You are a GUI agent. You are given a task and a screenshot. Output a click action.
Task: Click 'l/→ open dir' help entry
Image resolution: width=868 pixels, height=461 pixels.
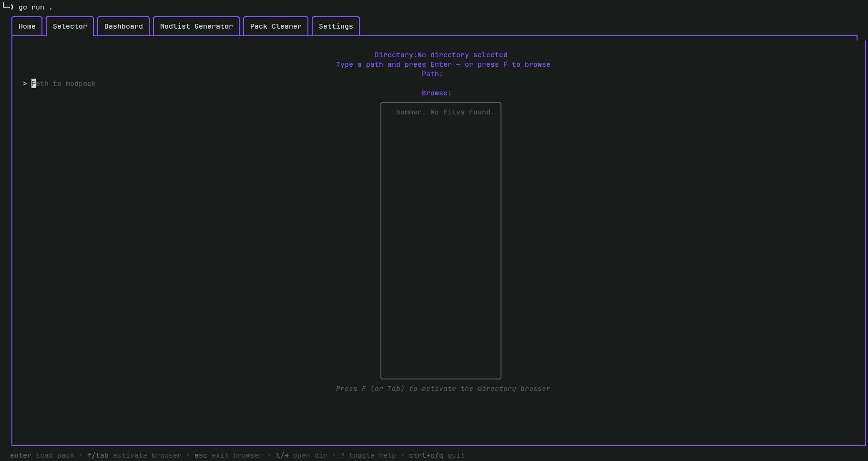[x=302, y=455]
